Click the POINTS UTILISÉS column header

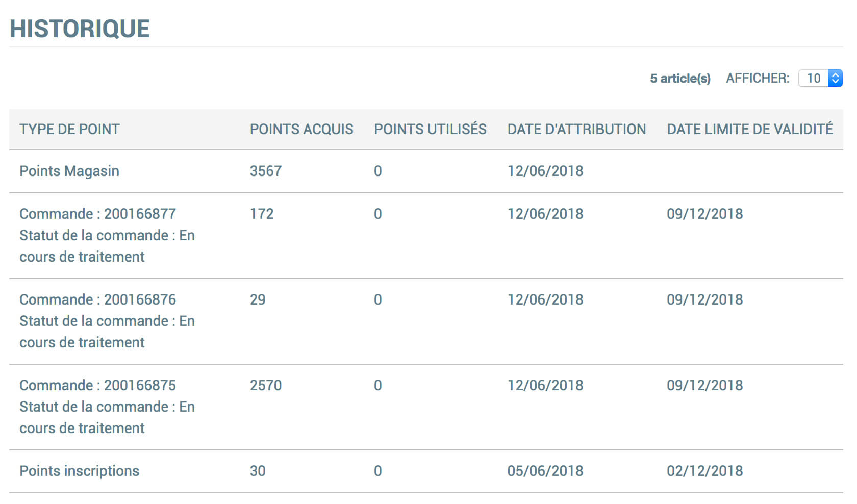click(430, 129)
